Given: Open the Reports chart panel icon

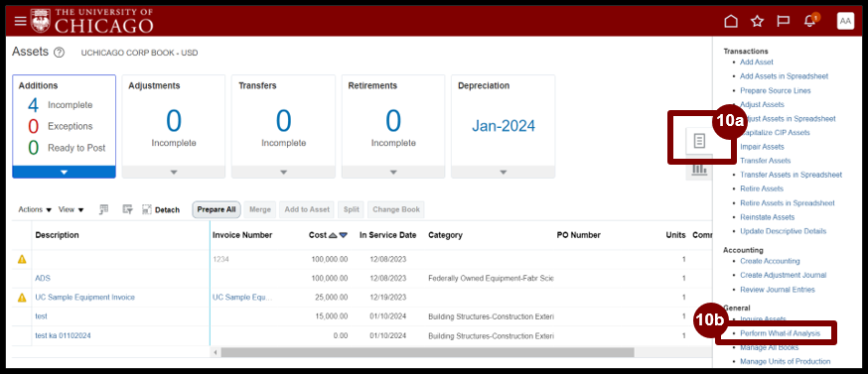Looking at the screenshot, I should tap(700, 169).
